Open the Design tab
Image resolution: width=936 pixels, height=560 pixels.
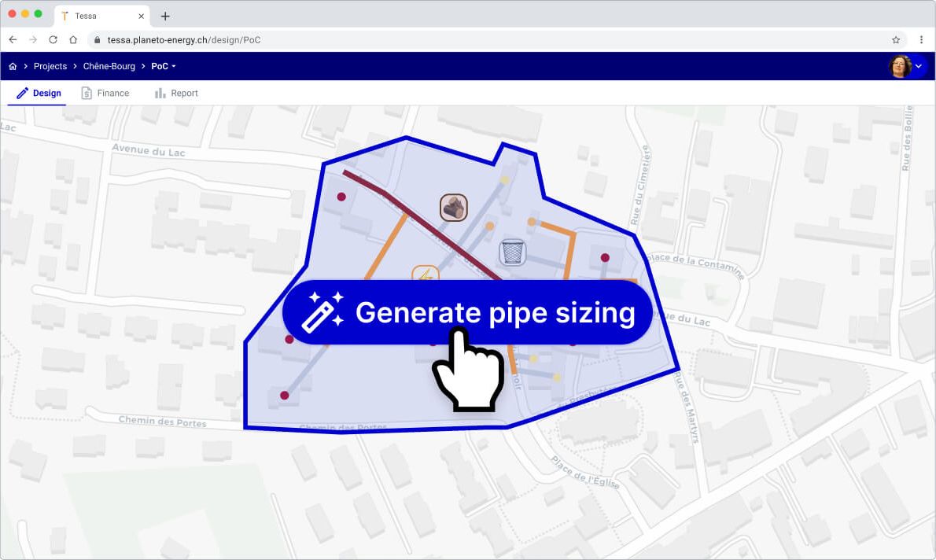[x=39, y=93]
